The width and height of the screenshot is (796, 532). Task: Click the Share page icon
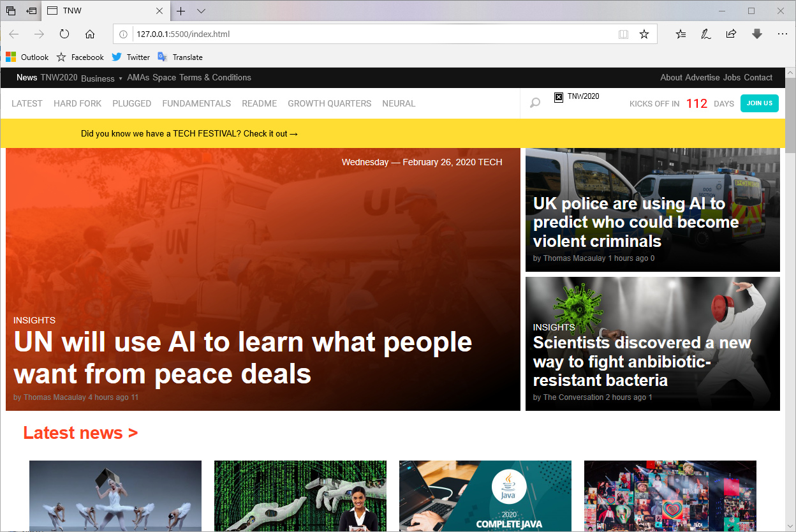pos(731,34)
